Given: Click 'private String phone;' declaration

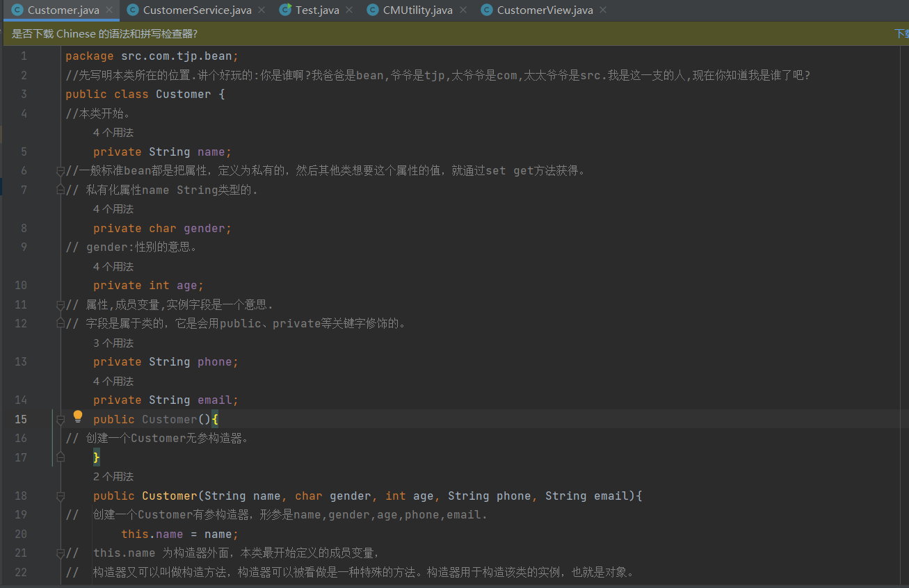Looking at the screenshot, I should pos(166,361).
